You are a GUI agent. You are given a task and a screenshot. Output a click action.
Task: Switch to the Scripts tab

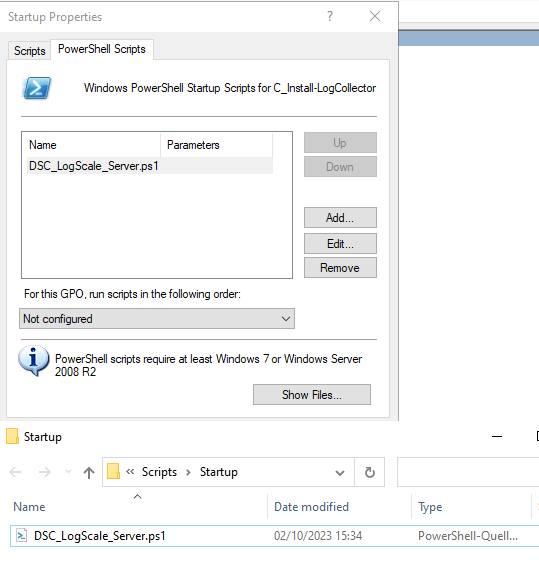pos(29,51)
